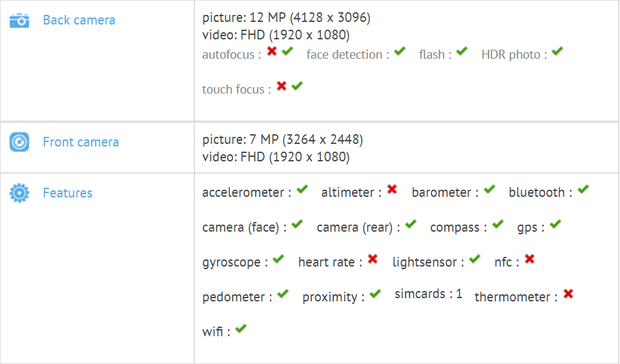The width and height of the screenshot is (620, 364).
Task: Click the red cross next to thermometer
Action: [x=568, y=294]
